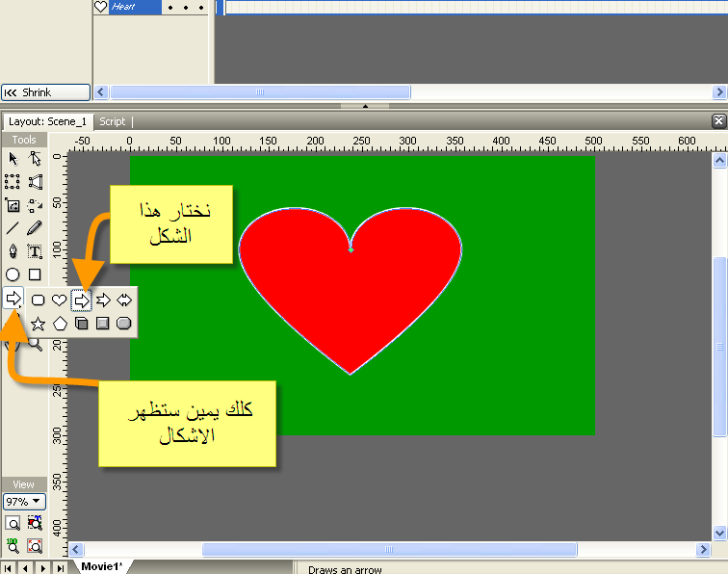Choose the double-headed arrow shape
This screenshot has height=574, width=728.
(124, 300)
